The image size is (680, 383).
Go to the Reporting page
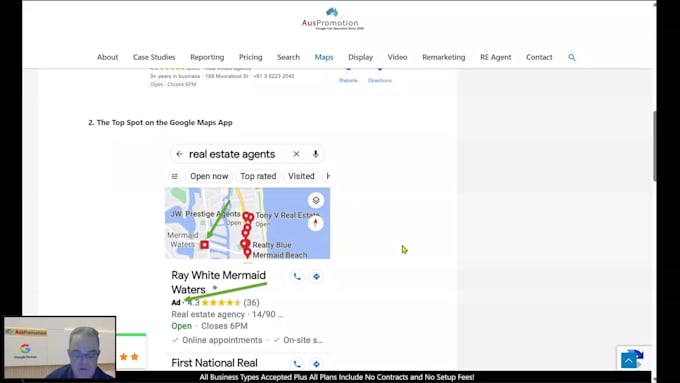tap(207, 57)
